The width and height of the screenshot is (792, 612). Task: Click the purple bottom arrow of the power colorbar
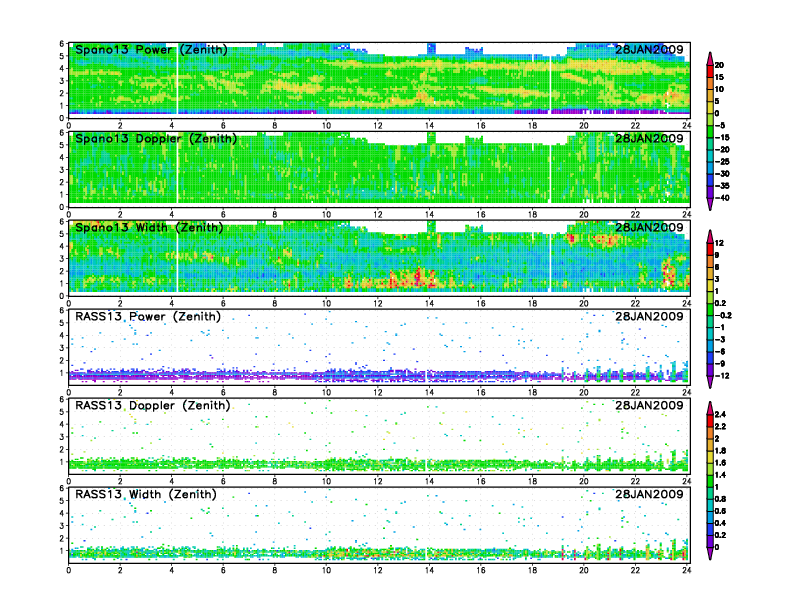pyautogui.click(x=710, y=204)
